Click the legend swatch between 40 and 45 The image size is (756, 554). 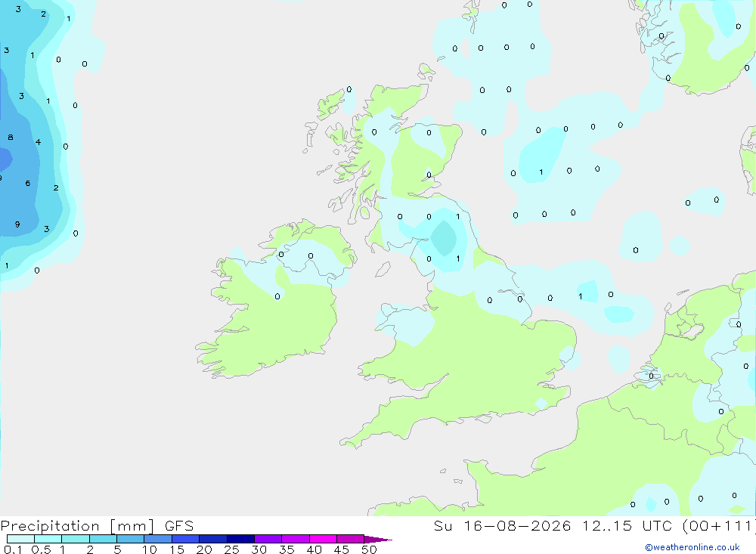pos(323,539)
